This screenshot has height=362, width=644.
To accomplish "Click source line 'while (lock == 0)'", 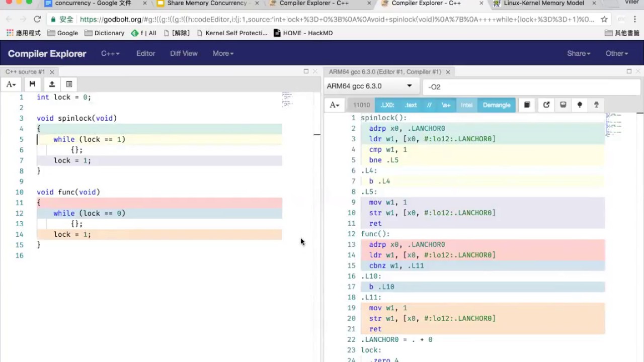I will coord(90,213).
